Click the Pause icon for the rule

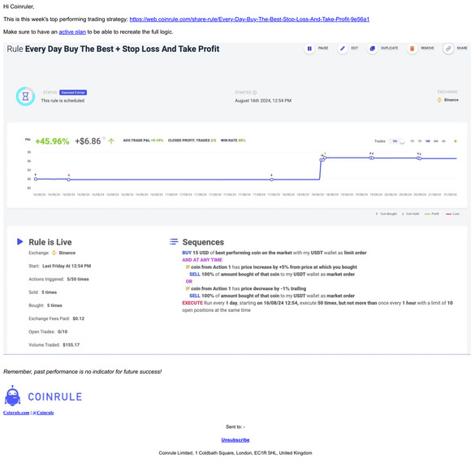(x=309, y=49)
